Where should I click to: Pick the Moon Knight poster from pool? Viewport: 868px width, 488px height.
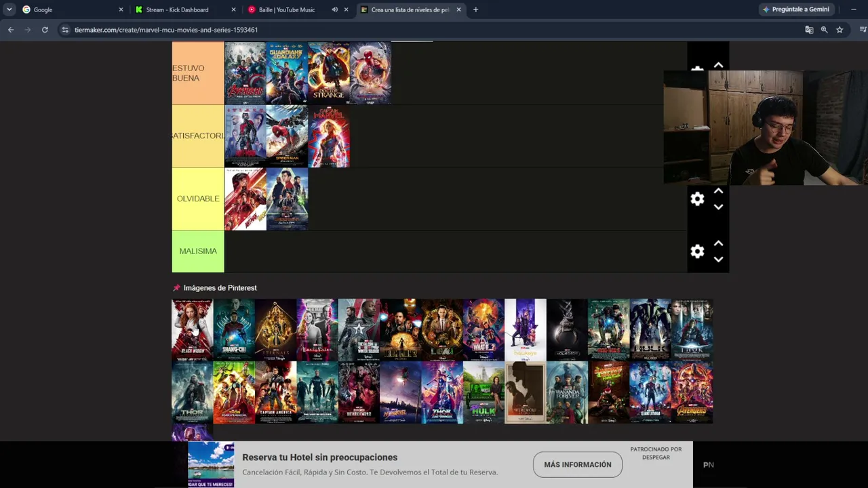[567, 330]
